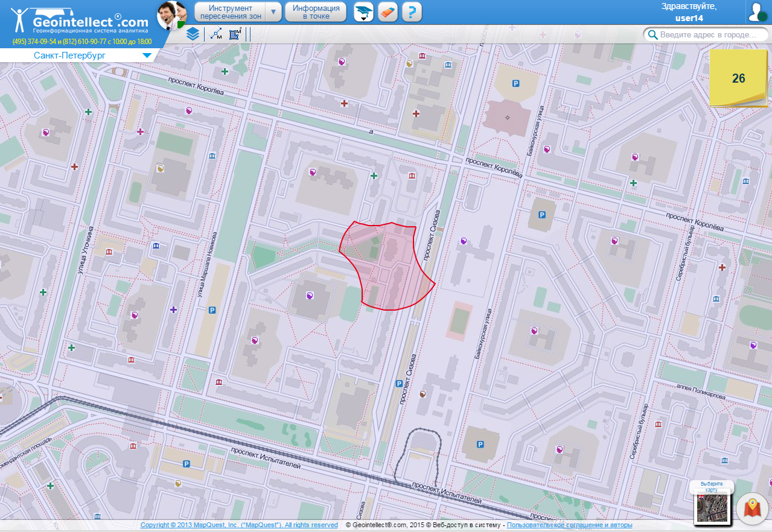The height and width of the screenshot is (532, 772).
Task: Open the map layers stack icon
Action: pyautogui.click(x=193, y=34)
